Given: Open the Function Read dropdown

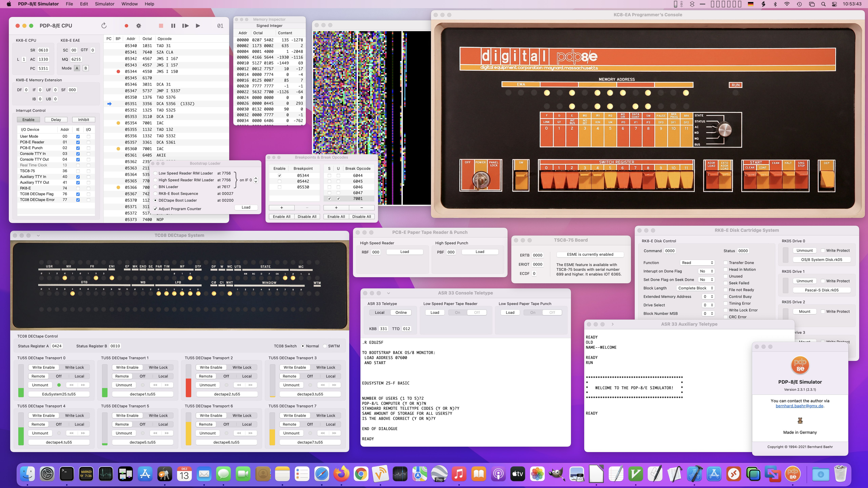Looking at the screenshot, I should [697, 263].
